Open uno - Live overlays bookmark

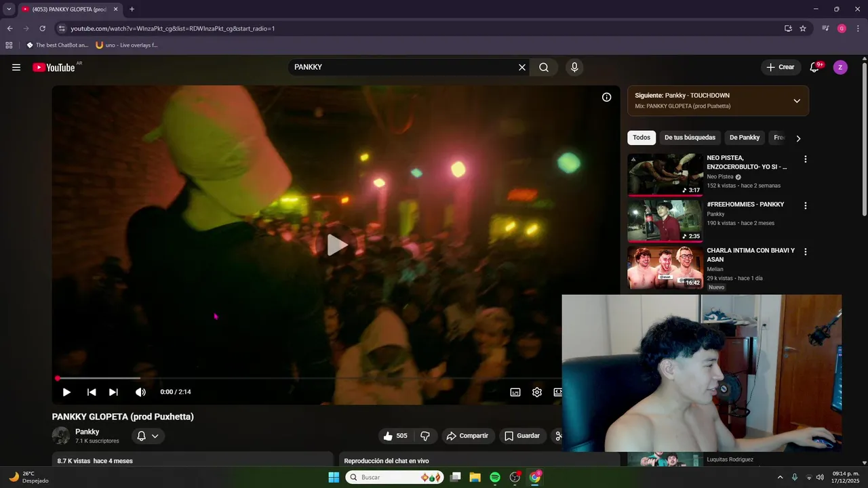pyautogui.click(x=127, y=45)
